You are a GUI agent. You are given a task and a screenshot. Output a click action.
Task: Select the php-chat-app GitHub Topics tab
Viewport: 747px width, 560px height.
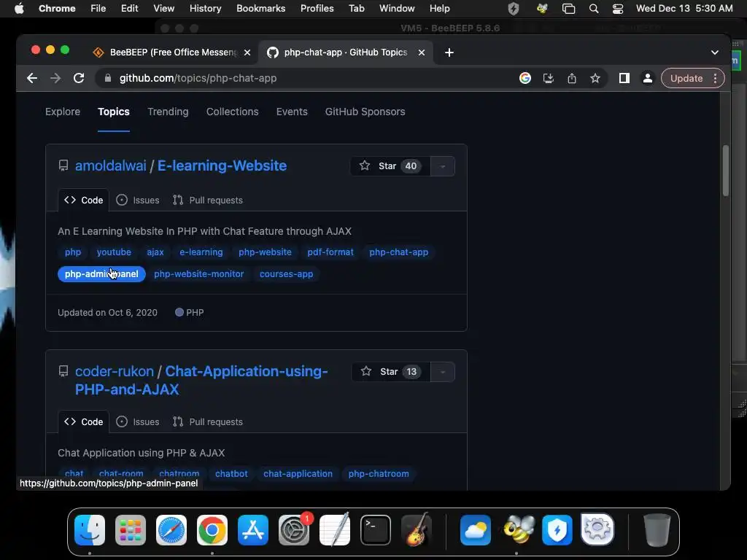[346, 52]
